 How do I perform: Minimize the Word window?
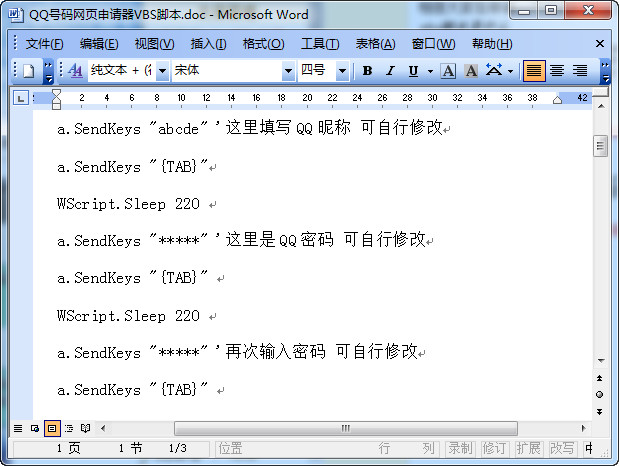coord(523,10)
